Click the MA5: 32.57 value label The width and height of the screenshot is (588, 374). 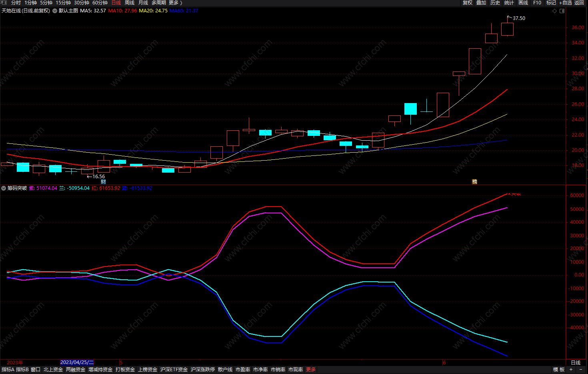[x=93, y=11]
